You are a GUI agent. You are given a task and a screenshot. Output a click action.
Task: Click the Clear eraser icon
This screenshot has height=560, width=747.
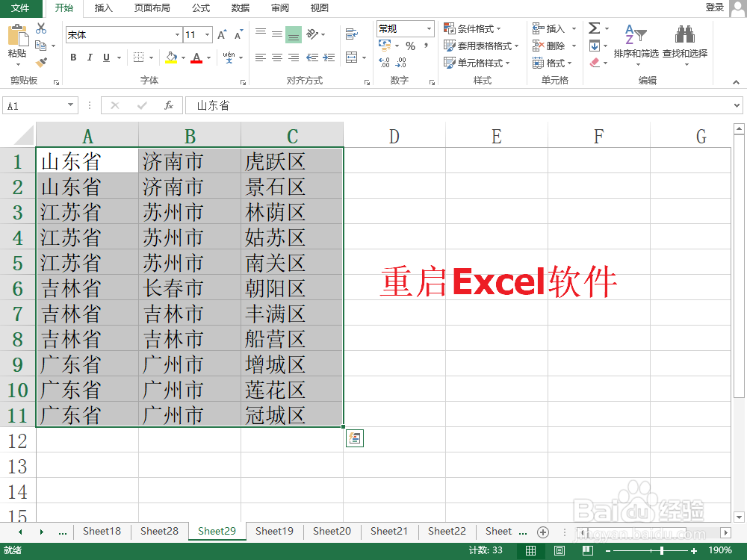(x=594, y=63)
